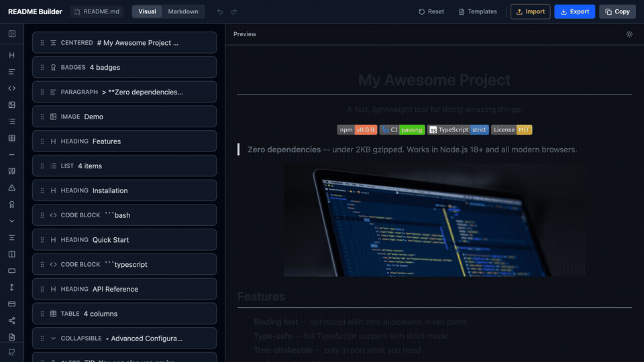Toggle preview light/dark theme
The width and height of the screenshot is (644, 362).
tap(629, 34)
